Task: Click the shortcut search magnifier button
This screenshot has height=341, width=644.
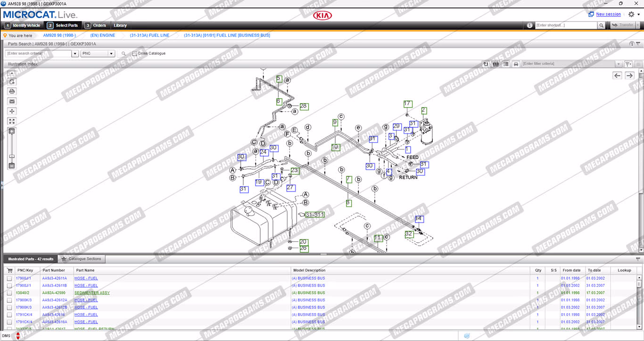Action: 601,25
